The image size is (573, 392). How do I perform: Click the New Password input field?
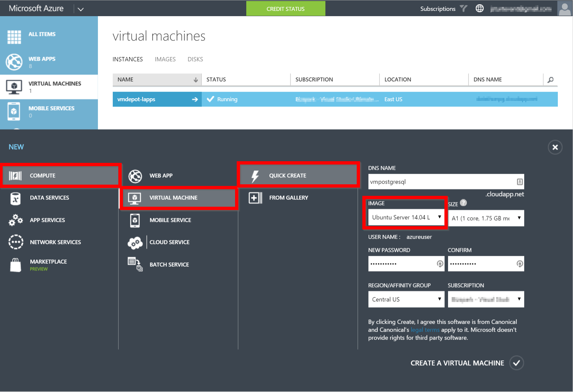point(406,264)
